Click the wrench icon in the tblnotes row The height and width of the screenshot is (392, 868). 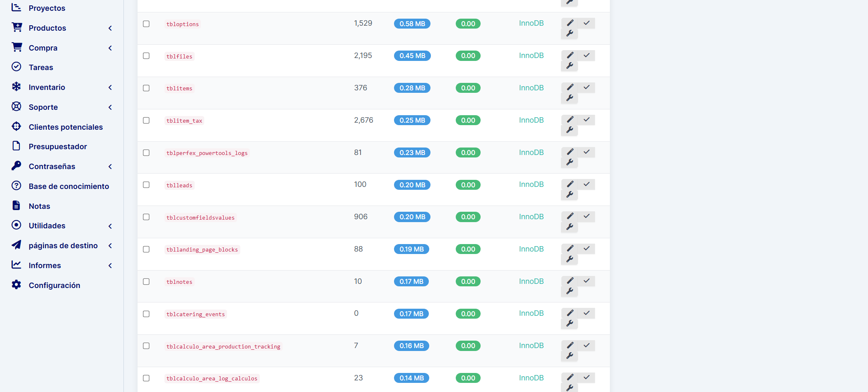570,291
